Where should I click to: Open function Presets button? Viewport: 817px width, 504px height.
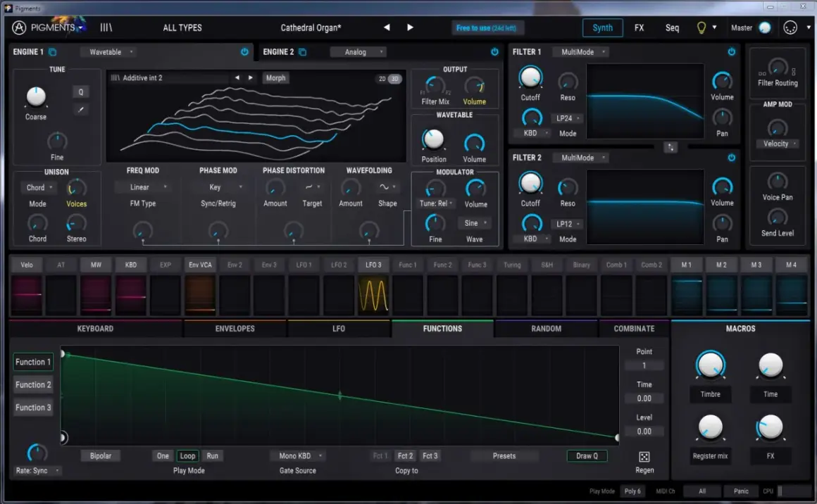tap(504, 455)
